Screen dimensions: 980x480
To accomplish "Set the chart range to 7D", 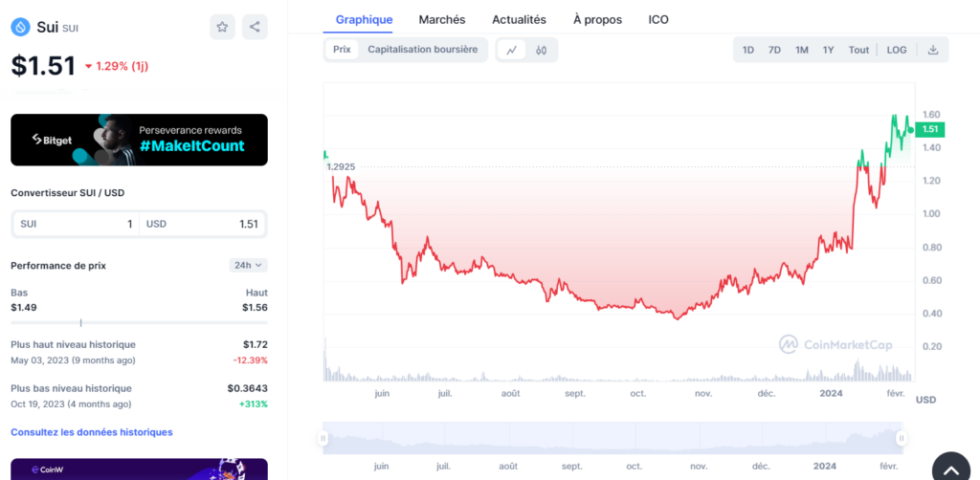I will (x=774, y=50).
